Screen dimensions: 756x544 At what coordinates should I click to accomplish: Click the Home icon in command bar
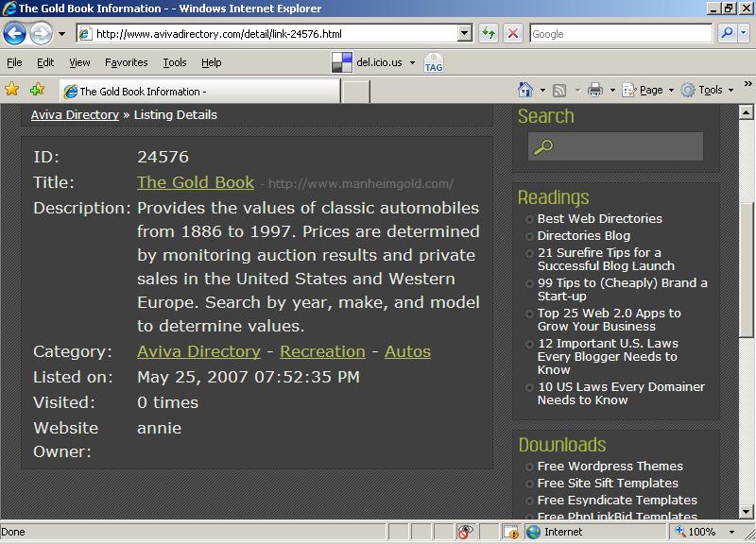point(525,90)
